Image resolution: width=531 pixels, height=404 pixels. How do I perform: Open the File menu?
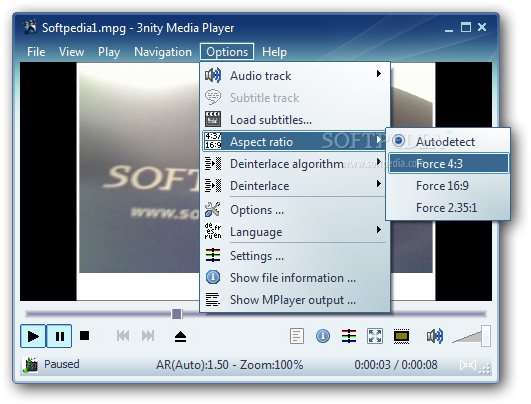click(36, 52)
